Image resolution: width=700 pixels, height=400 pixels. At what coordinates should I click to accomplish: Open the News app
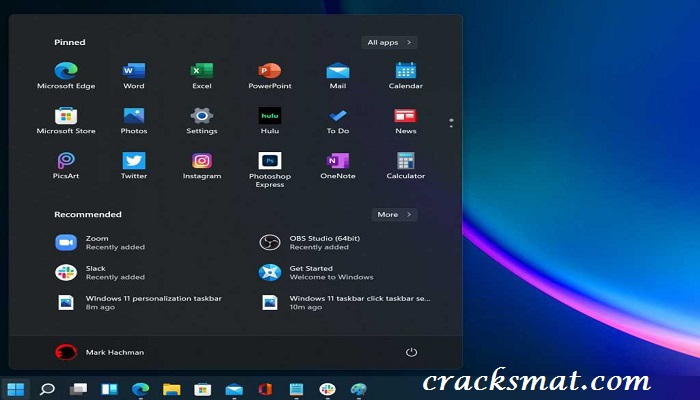(405, 121)
